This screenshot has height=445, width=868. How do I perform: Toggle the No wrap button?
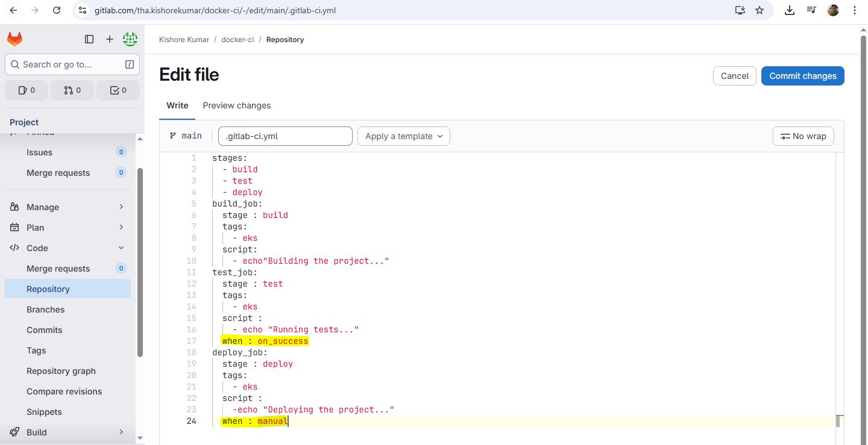click(803, 136)
